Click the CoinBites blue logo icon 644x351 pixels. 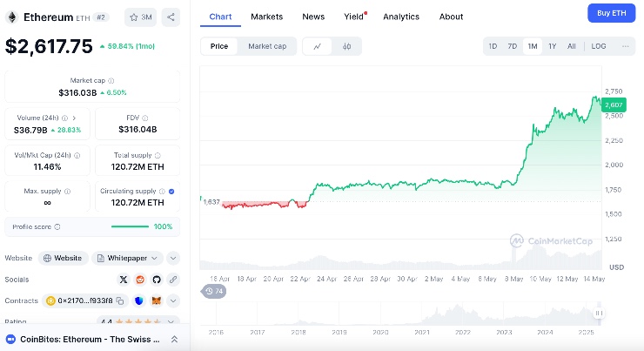(x=10, y=340)
